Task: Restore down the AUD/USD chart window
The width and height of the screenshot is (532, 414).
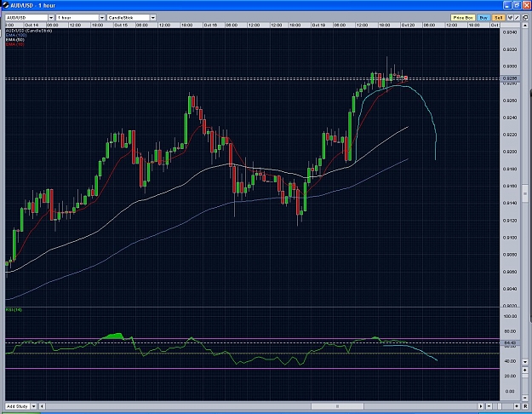Action: 517,5
